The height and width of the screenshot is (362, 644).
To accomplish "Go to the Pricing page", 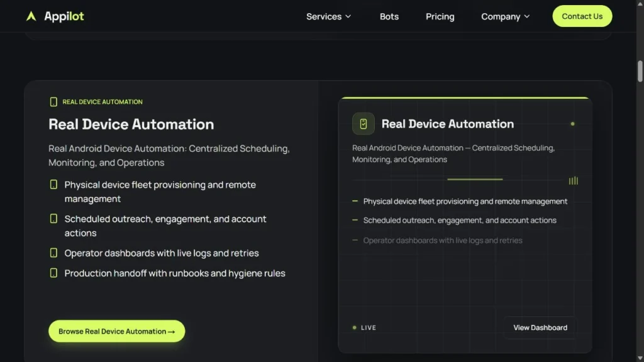I will [x=440, y=16].
